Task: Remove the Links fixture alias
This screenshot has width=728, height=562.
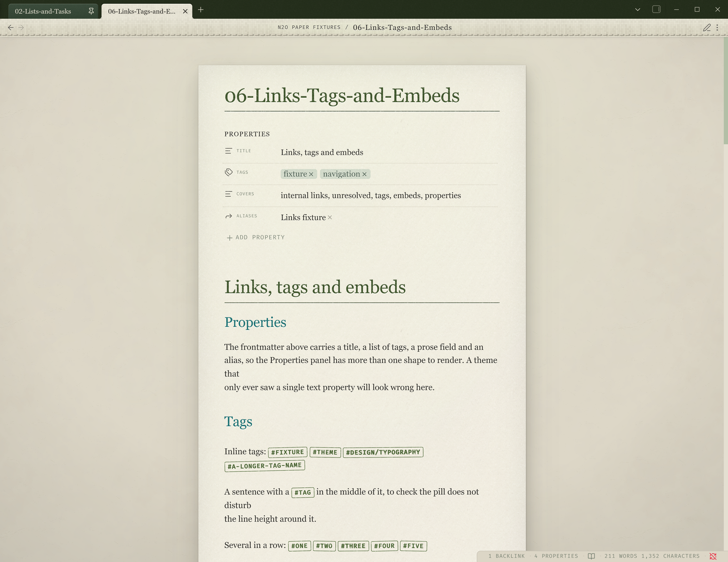Action: click(330, 218)
